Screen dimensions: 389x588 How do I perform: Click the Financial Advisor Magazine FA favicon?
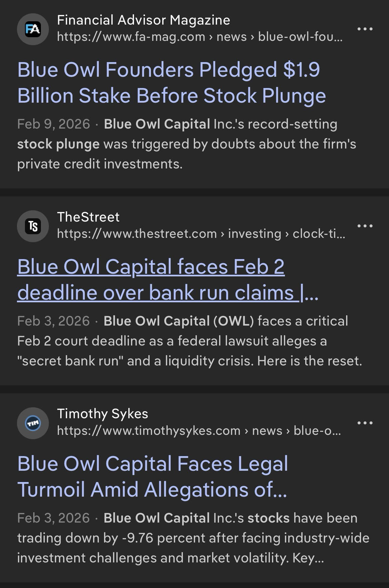coord(33,29)
